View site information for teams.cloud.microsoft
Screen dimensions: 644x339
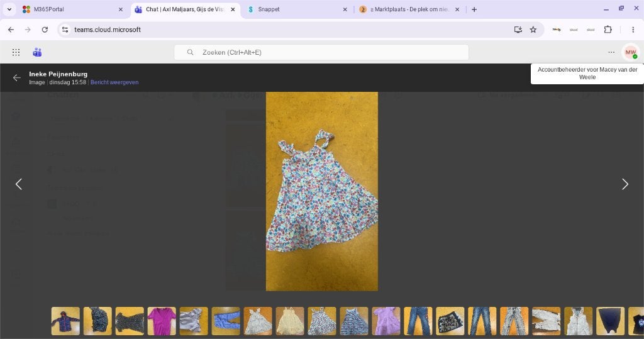[65, 30]
